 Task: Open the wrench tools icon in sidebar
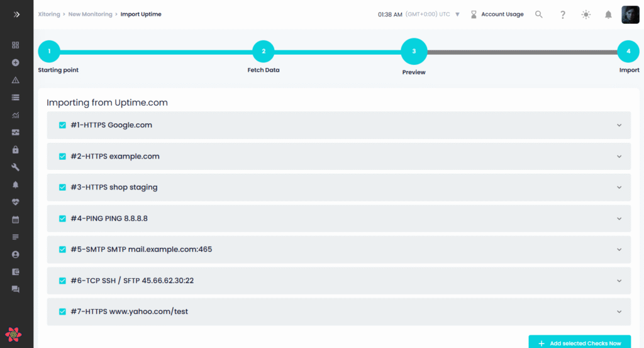[16, 167]
